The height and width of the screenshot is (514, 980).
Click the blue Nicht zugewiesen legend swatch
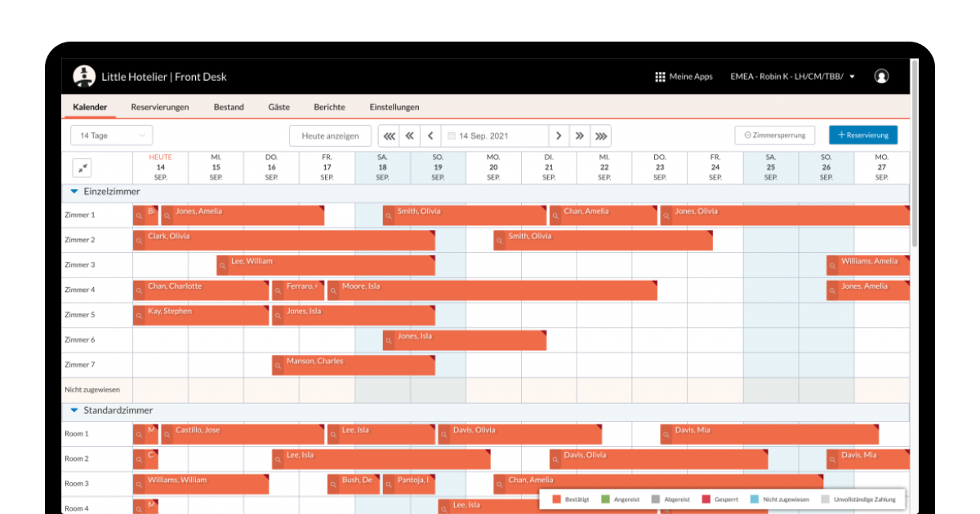tap(755, 499)
